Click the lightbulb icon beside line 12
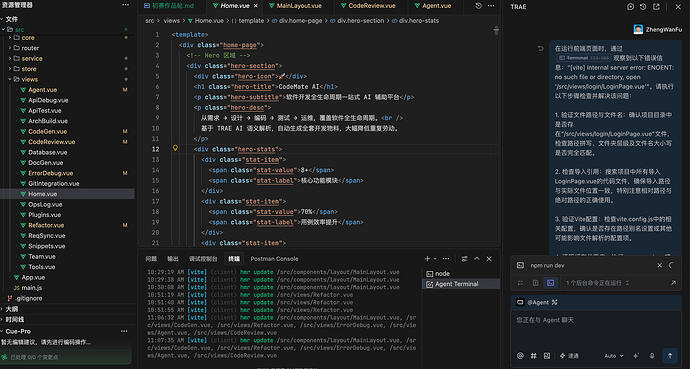 175,148
